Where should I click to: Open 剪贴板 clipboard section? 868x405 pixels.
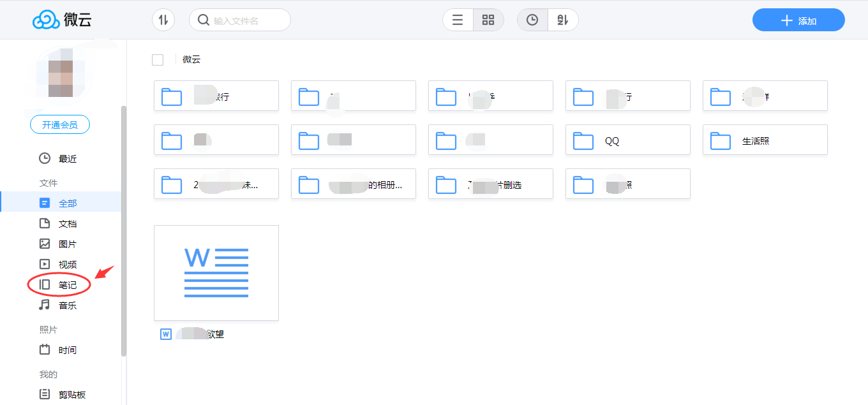(x=61, y=395)
